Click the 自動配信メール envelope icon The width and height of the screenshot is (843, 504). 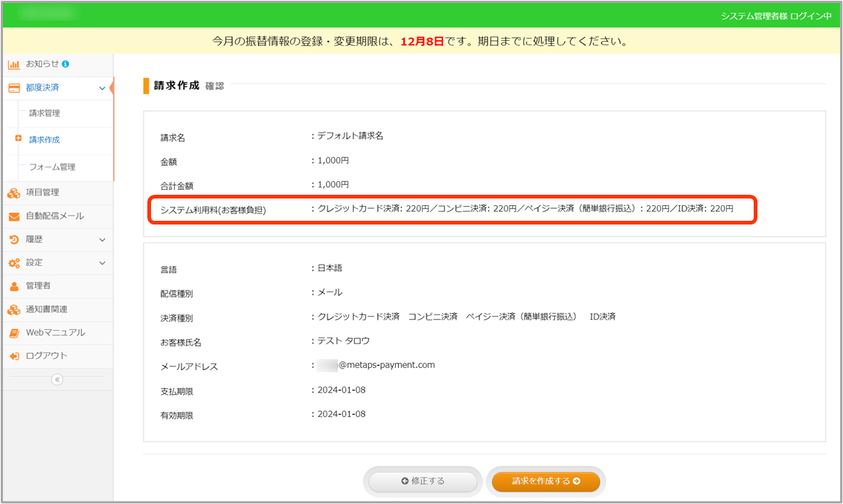13,216
